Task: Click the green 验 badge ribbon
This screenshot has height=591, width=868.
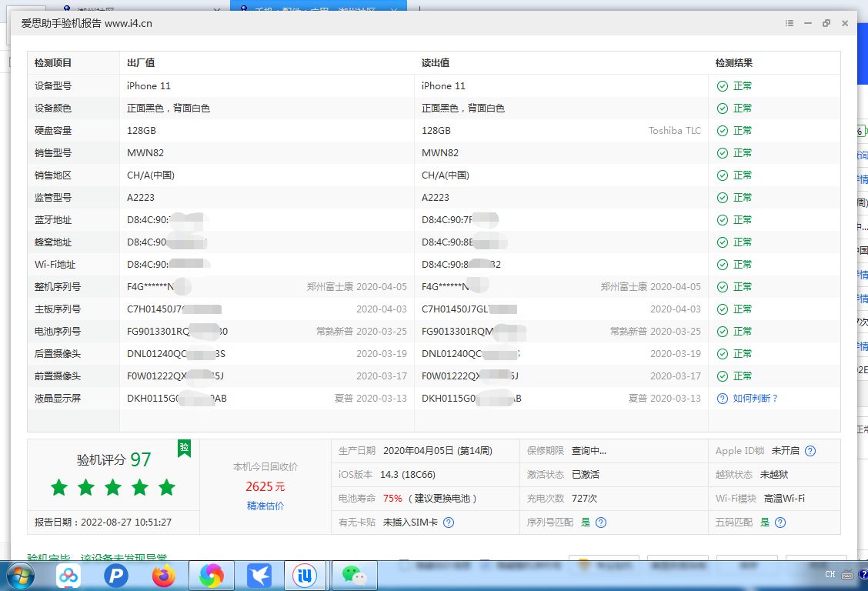Action: pos(184,449)
